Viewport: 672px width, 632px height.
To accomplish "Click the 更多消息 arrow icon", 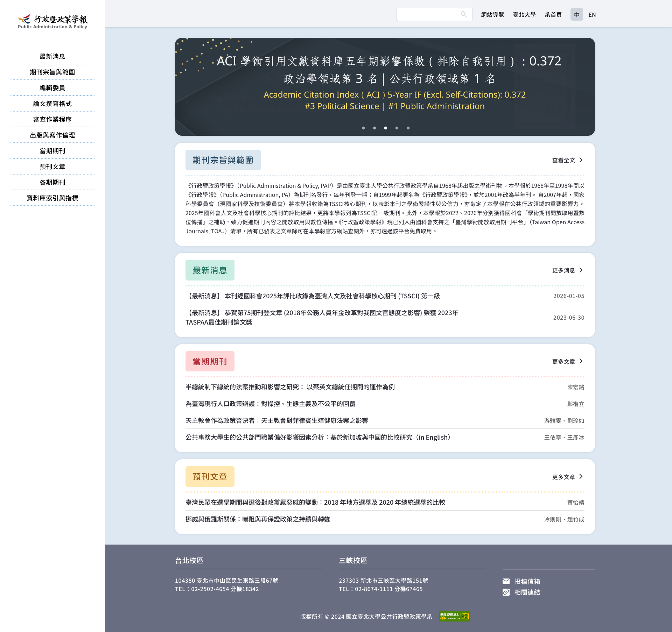I will coord(581,270).
